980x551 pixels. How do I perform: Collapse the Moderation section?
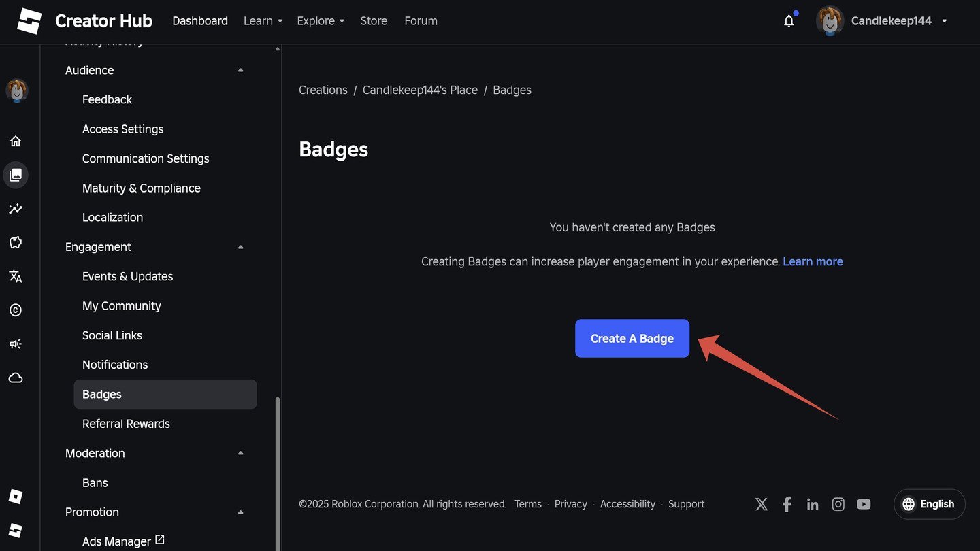tap(240, 453)
